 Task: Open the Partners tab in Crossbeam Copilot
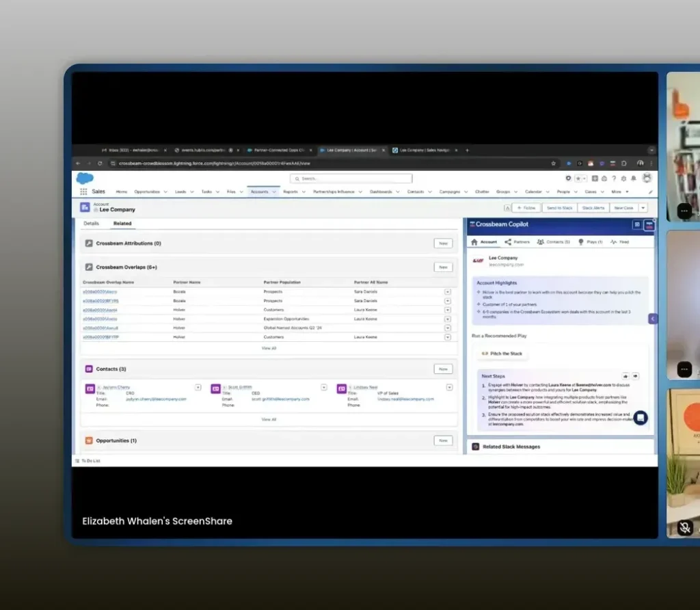[517, 242]
